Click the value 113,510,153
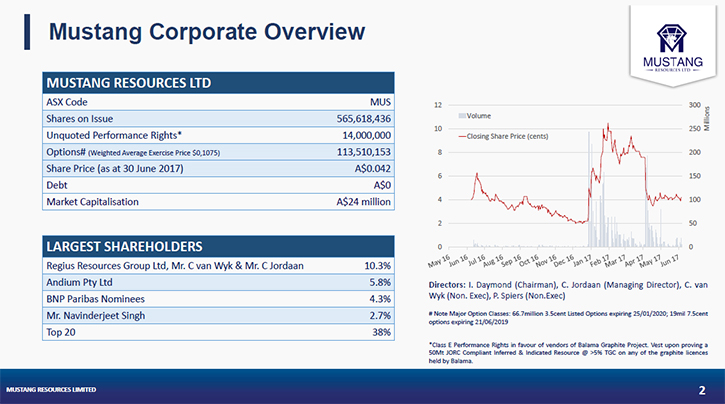The height and width of the screenshot is (404, 725). tap(363, 152)
